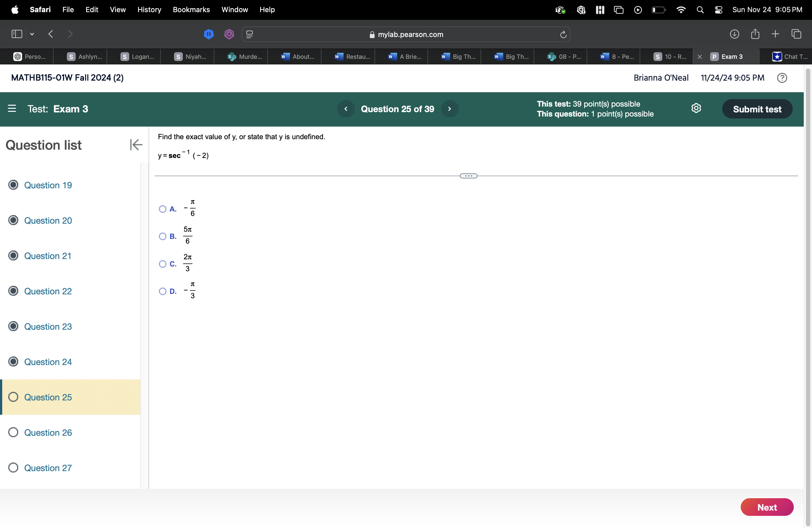Click the Next button
This screenshot has height=528, width=812.
pyautogui.click(x=767, y=507)
